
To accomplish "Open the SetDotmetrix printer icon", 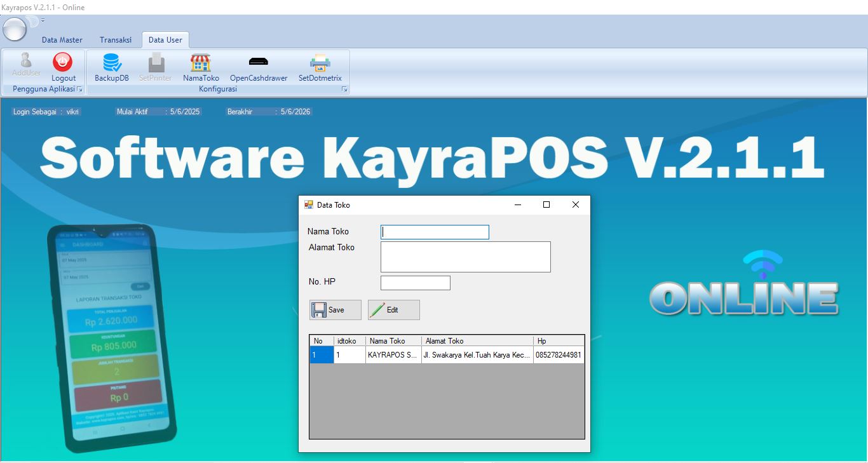I will (320, 63).
